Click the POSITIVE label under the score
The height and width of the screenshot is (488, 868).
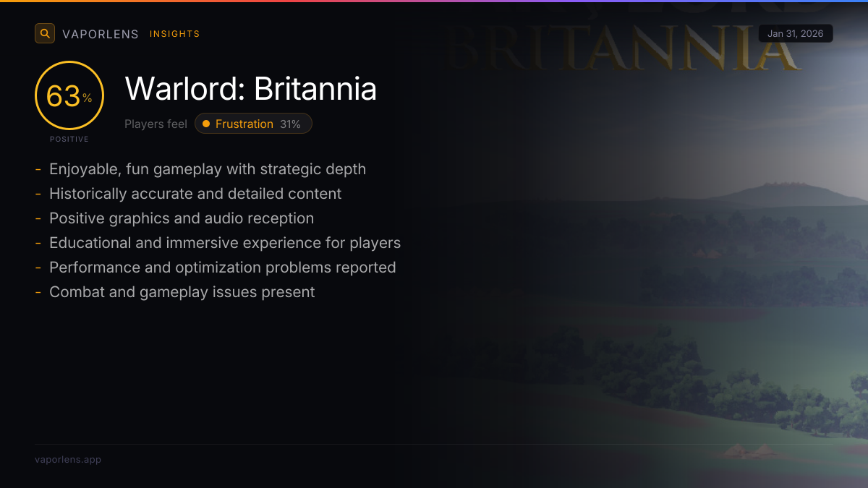(x=69, y=139)
